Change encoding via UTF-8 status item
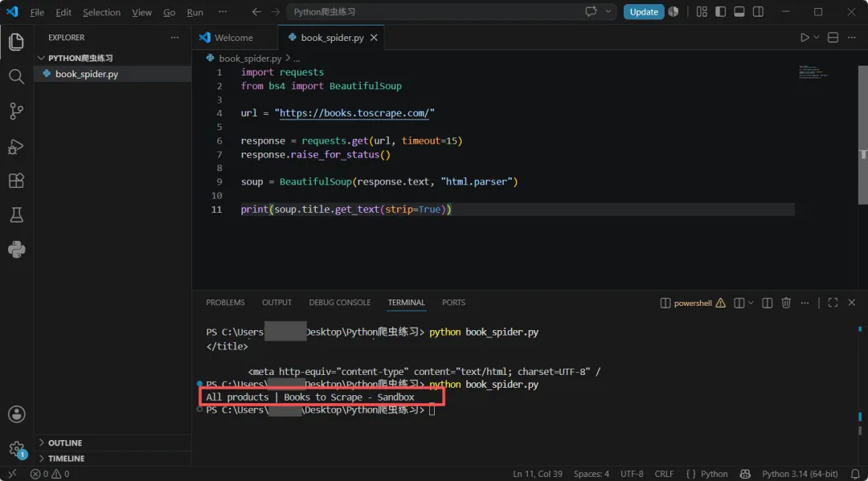The height and width of the screenshot is (481, 868). point(632,474)
